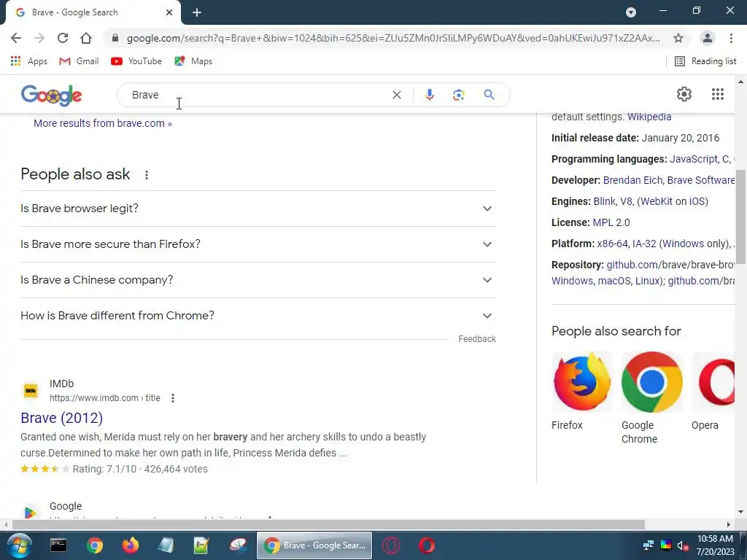Search by image with the Lens icon
747x560 pixels.
(458, 95)
